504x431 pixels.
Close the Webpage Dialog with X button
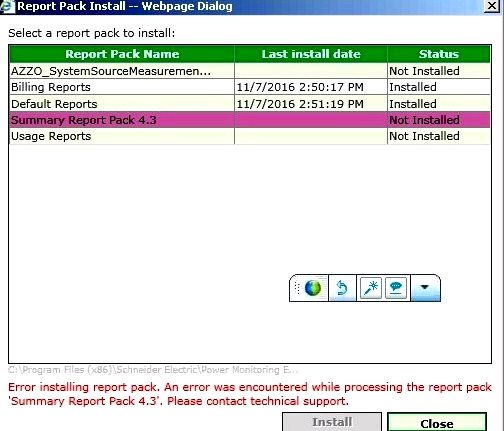pyautogui.click(x=492, y=6)
